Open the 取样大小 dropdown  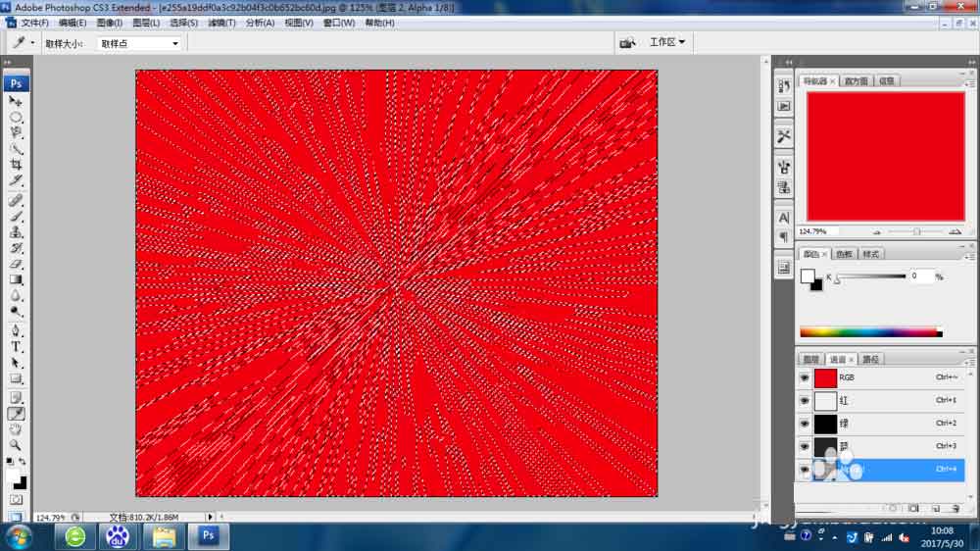(139, 43)
